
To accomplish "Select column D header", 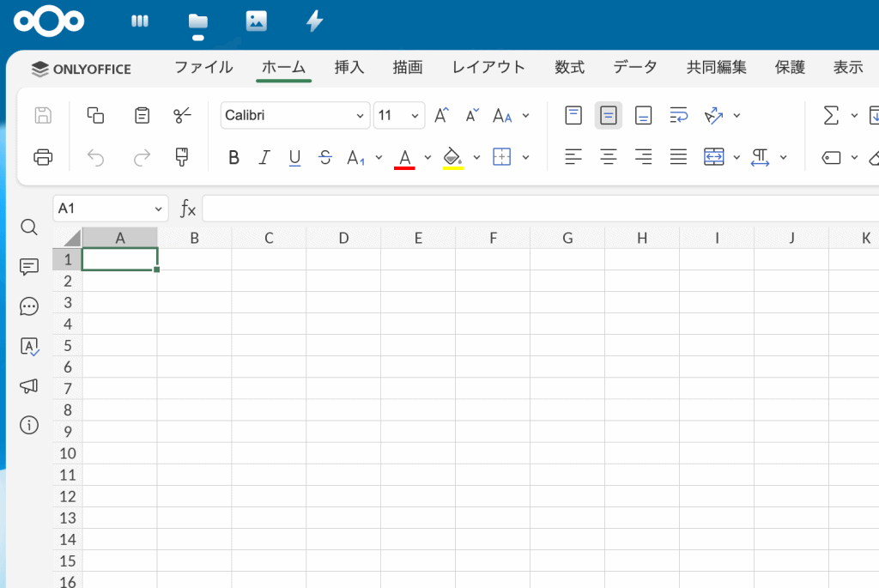I will pyautogui.click(x=343, y=238).
